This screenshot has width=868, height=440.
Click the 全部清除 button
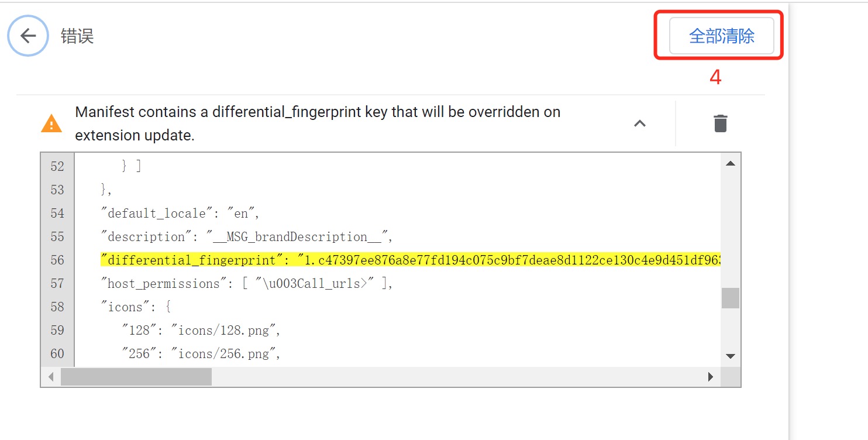click(722, 36)
